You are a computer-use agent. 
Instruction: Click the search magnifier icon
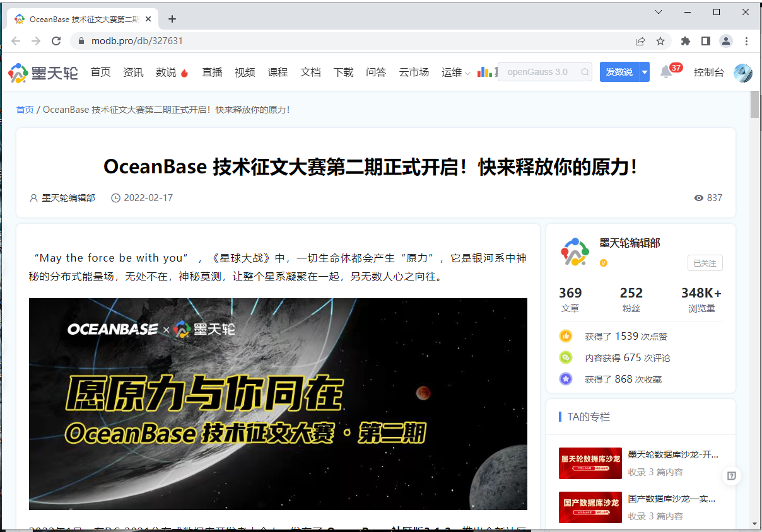pos(585,72)
